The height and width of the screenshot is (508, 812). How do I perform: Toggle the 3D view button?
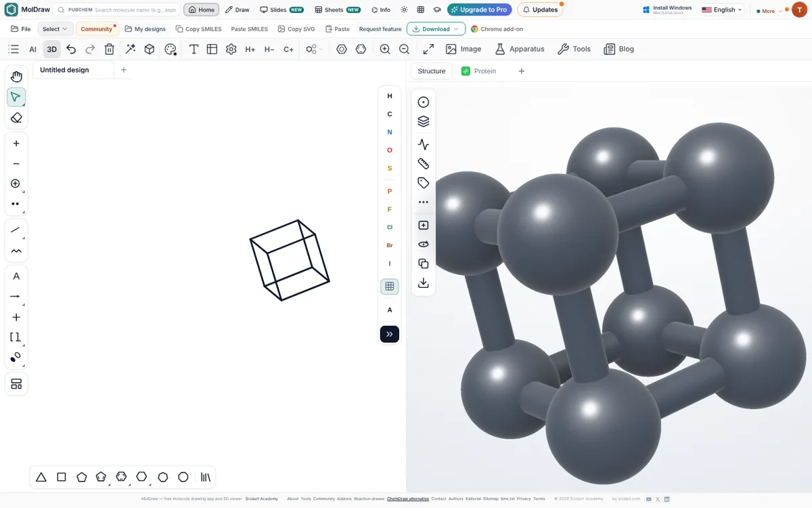[x=51, y=49]
